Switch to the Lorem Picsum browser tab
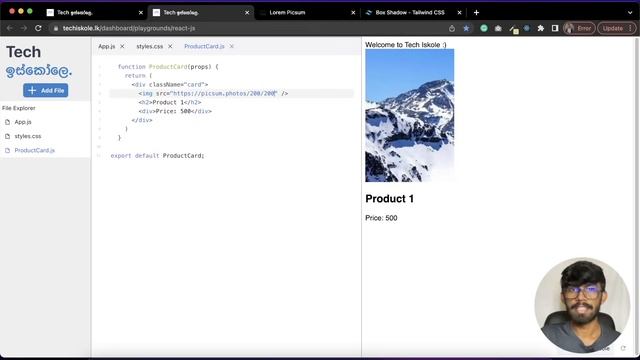Screen dimensions: 640x360 [x=306, y=13]
